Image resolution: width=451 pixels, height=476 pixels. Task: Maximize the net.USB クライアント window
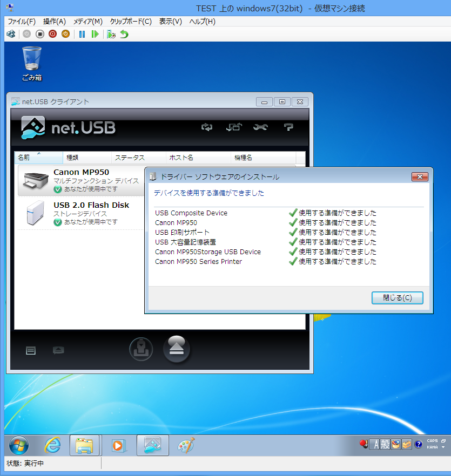pos(282,101)
